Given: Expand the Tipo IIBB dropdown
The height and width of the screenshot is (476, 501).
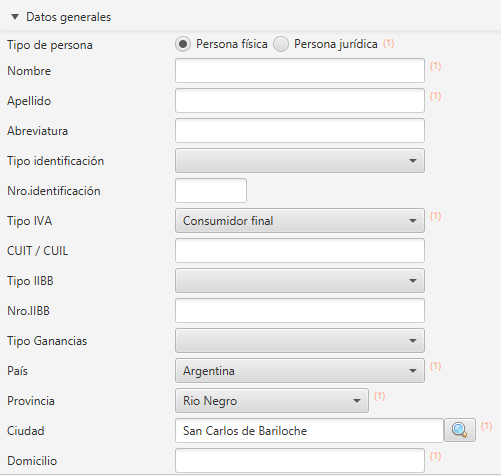Looking at the screenshot, I should pos(300,281).
